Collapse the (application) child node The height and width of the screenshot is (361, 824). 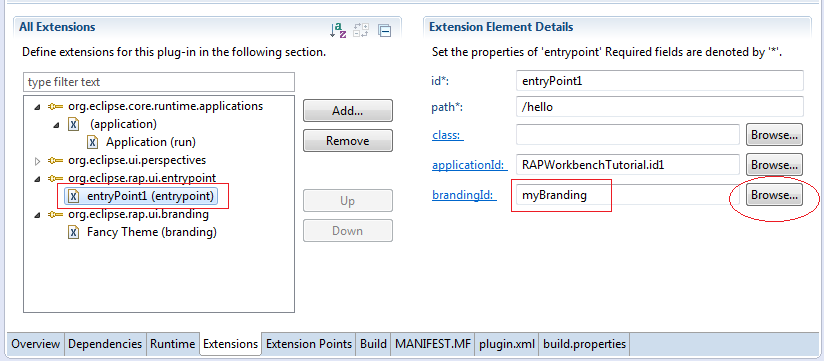(56, 125)
